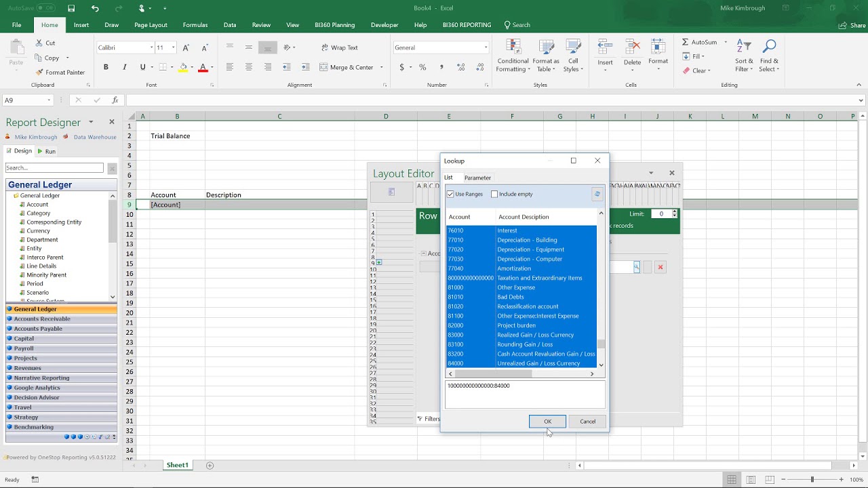Image resolution: width=868 pixels, height=488 pixels.
Task: Click the Insert Function fx icon
Action: 115,100
